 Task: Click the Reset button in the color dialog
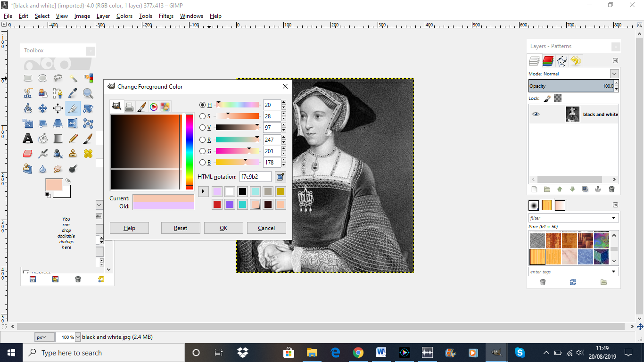181,228
